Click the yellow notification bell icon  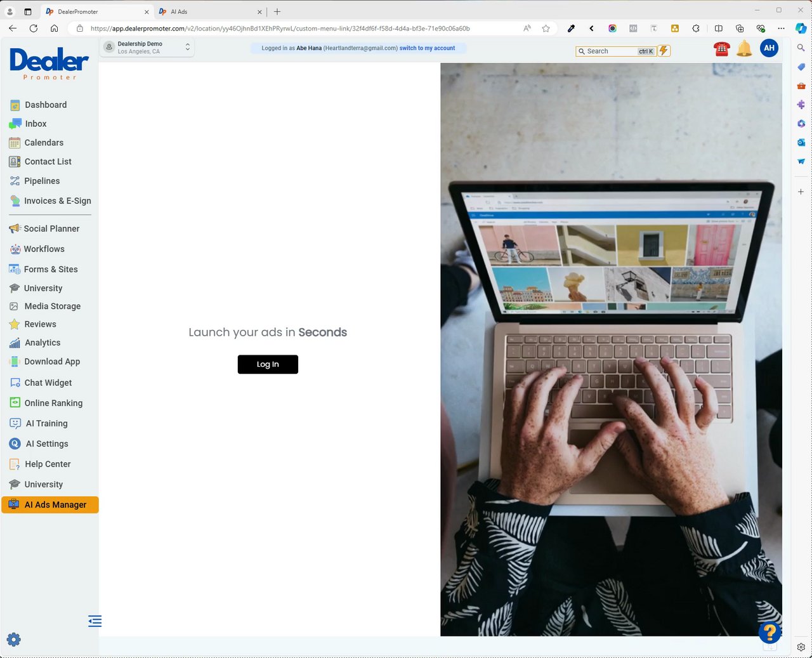[x=744, y=48]
